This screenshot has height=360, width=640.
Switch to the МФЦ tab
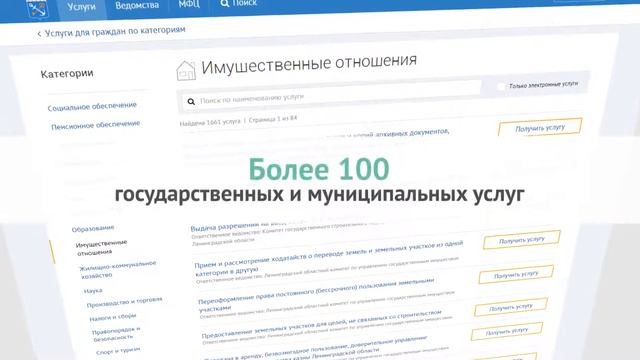189,4
